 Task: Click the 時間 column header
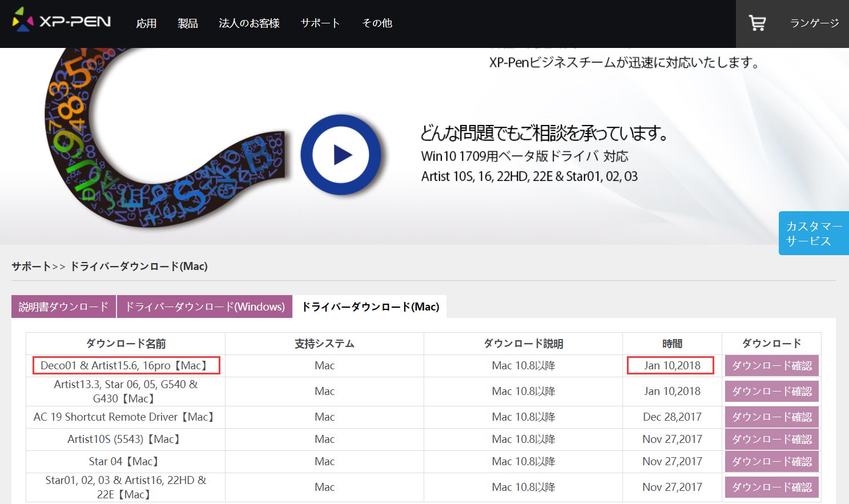pyautogui.click(x=672, y=344)
